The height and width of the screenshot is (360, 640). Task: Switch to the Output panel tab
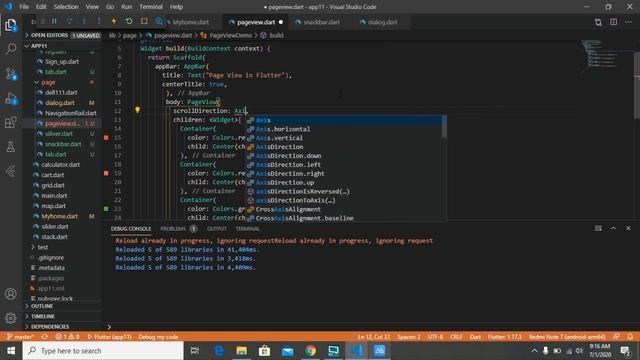(216, 229)
